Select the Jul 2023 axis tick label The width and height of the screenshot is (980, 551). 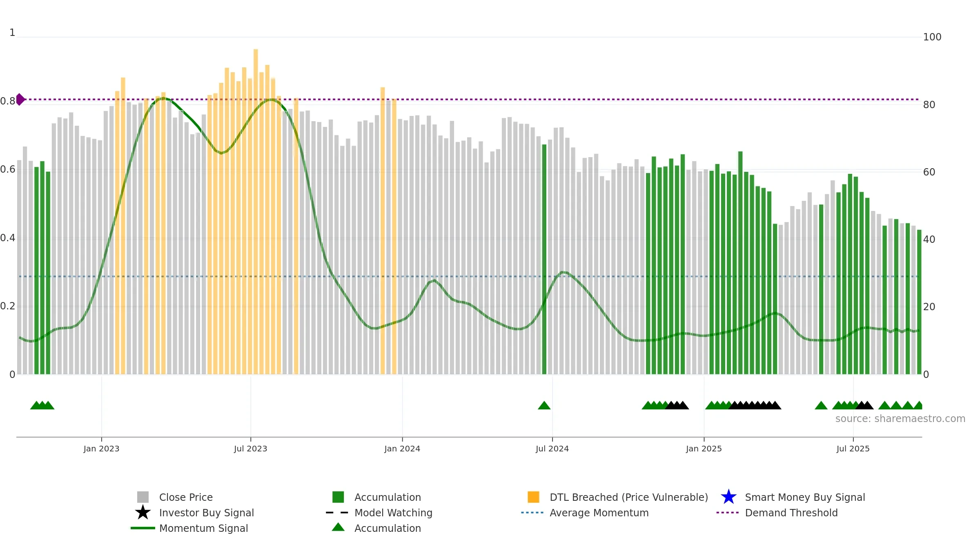tap(250, 449)
